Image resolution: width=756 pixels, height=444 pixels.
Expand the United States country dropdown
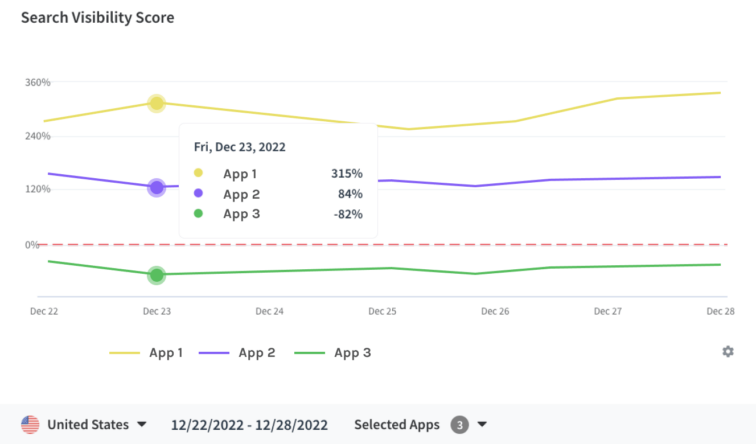[141, 424]
